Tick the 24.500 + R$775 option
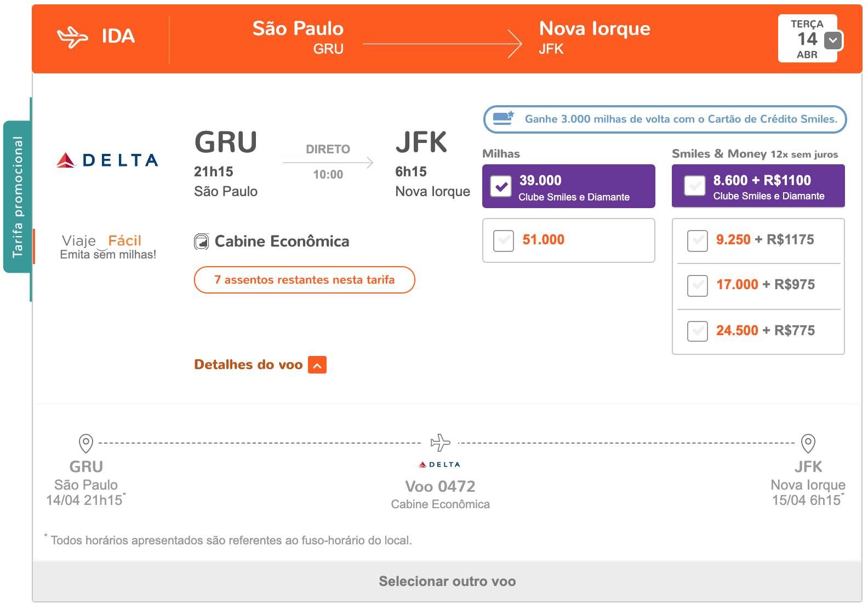The image size is (868, 609). pos(698,331)
